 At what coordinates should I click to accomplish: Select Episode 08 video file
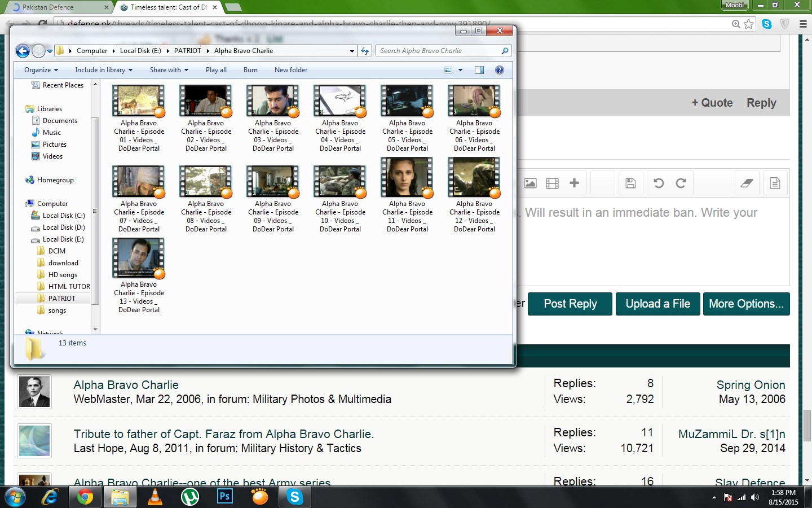pyautogui.click(x=206, y=199)
